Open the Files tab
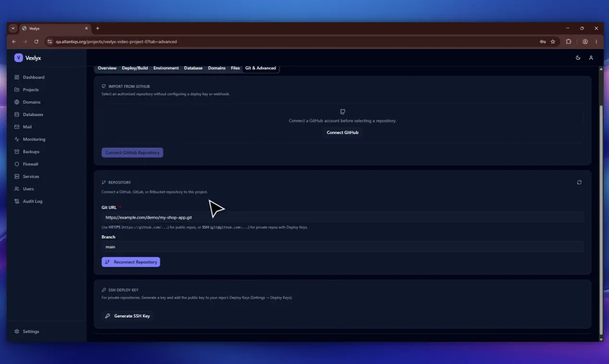The width and height of the screenshot is (609, 364). 235,68
